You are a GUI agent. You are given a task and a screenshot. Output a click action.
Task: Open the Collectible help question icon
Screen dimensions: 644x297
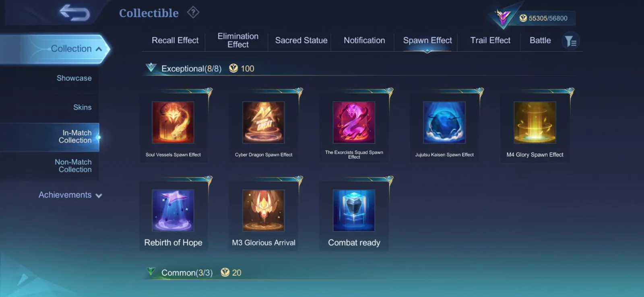click(x=193, y=12)
